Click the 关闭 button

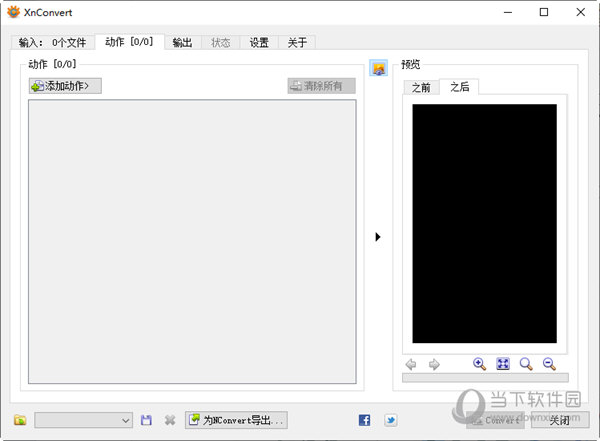point(560,420)
